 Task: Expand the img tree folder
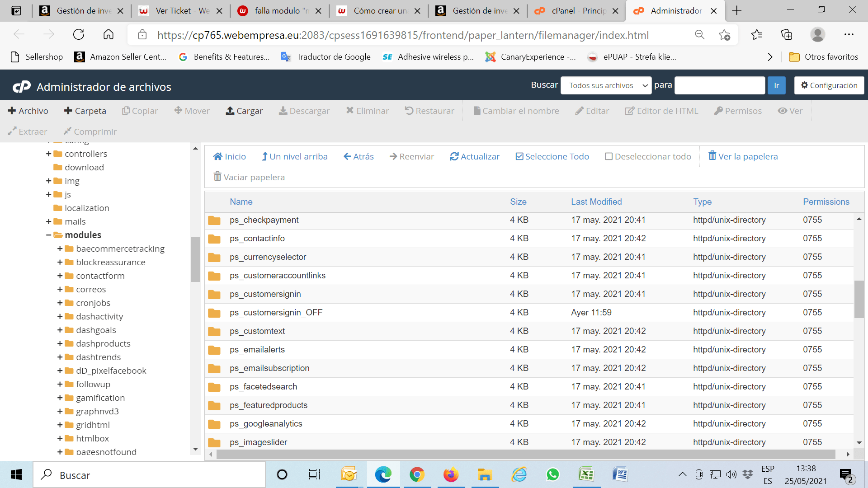[48, 181]
